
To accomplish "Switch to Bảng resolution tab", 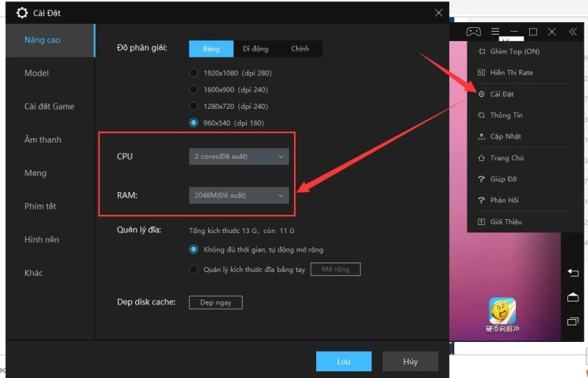I will (211, 49).
